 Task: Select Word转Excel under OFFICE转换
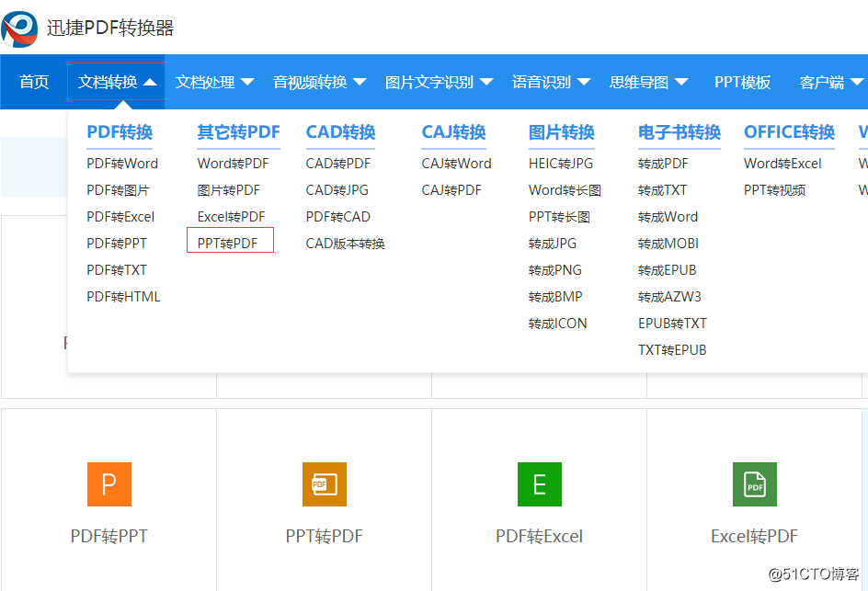pos(782,164)
